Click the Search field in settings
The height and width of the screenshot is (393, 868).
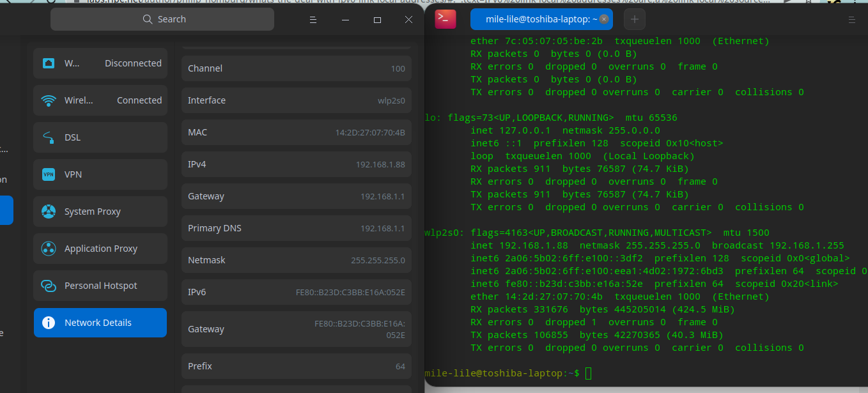click(x=162, y=19)
